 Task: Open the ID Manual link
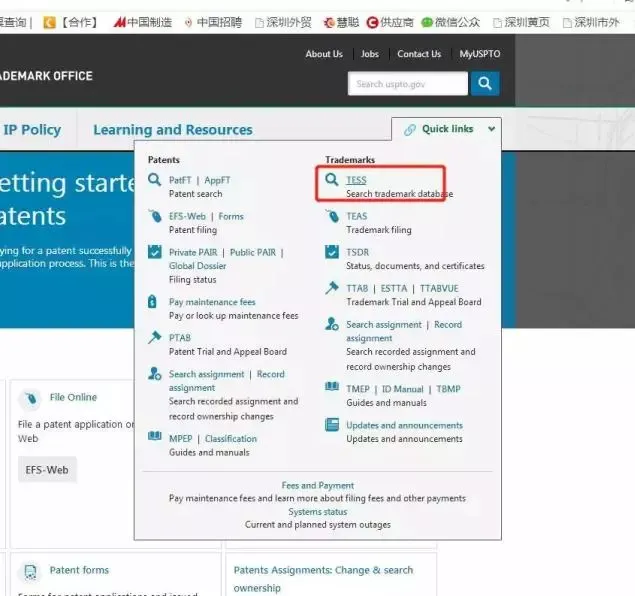click(x=403, y=389)
